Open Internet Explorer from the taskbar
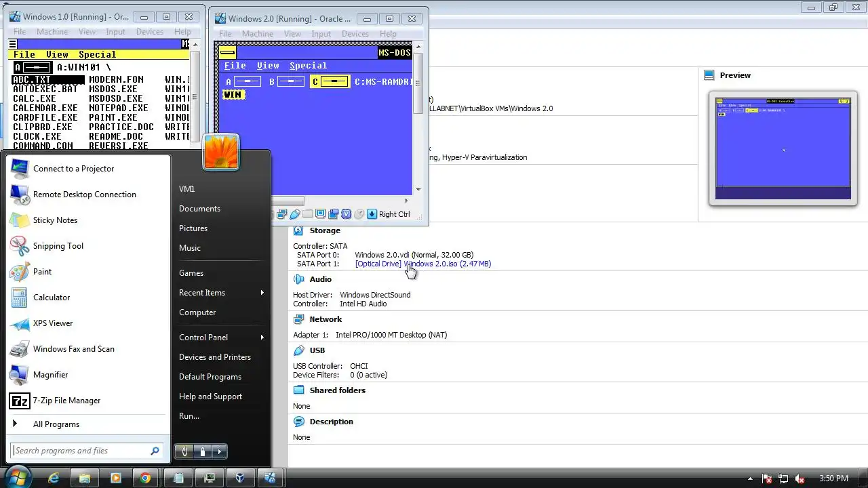This screenshot has width=868, height=488. (x=54, y=478)
